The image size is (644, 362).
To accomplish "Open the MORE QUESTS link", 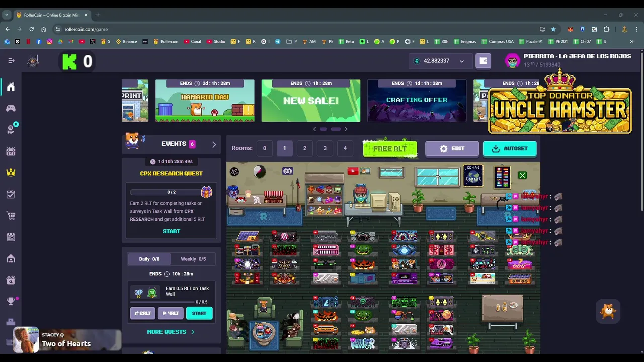I will tap(171, 332).
